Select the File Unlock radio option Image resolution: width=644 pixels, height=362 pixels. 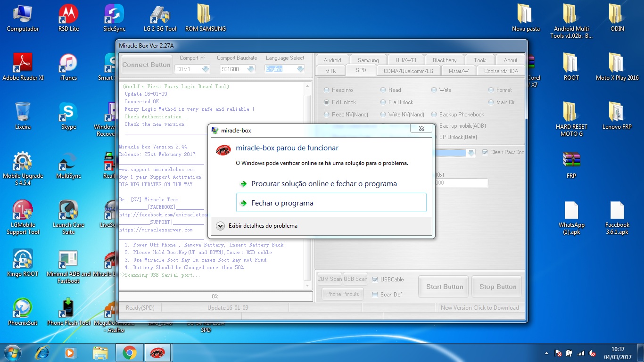(383, 102)
